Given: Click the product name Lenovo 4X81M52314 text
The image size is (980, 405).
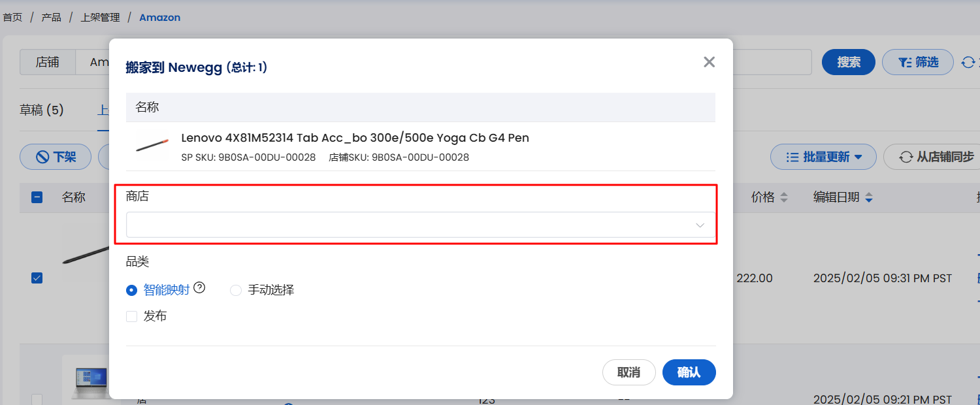Looking at the screenshot, I should click(355, 138).
